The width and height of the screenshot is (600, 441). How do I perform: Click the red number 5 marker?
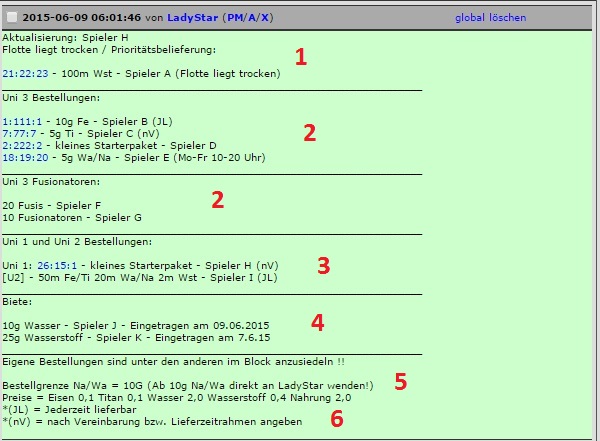400,380
